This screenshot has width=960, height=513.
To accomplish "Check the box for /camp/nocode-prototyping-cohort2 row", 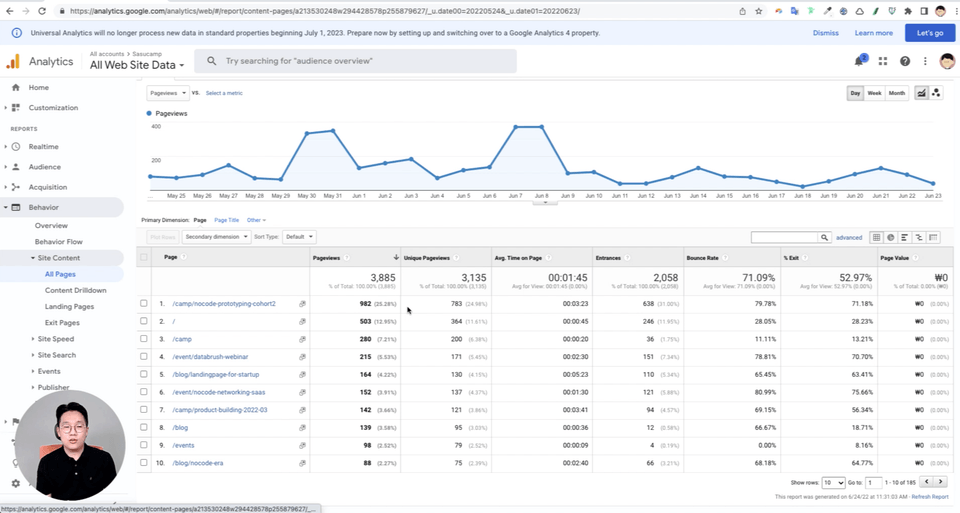I will (x=144, y=303).
